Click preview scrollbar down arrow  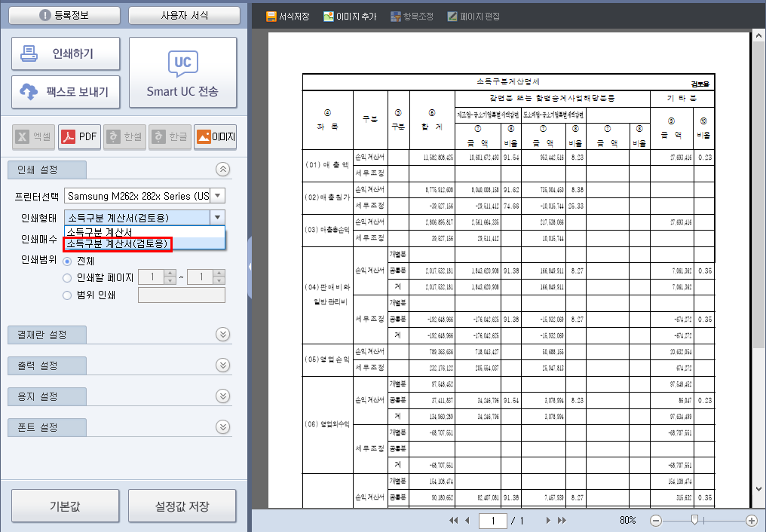point(758,488)
